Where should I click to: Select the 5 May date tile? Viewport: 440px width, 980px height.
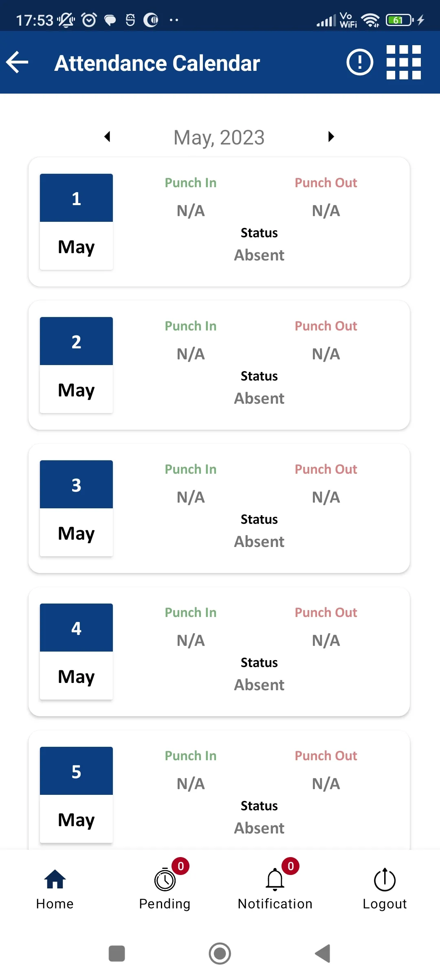[x=76, y=795]
